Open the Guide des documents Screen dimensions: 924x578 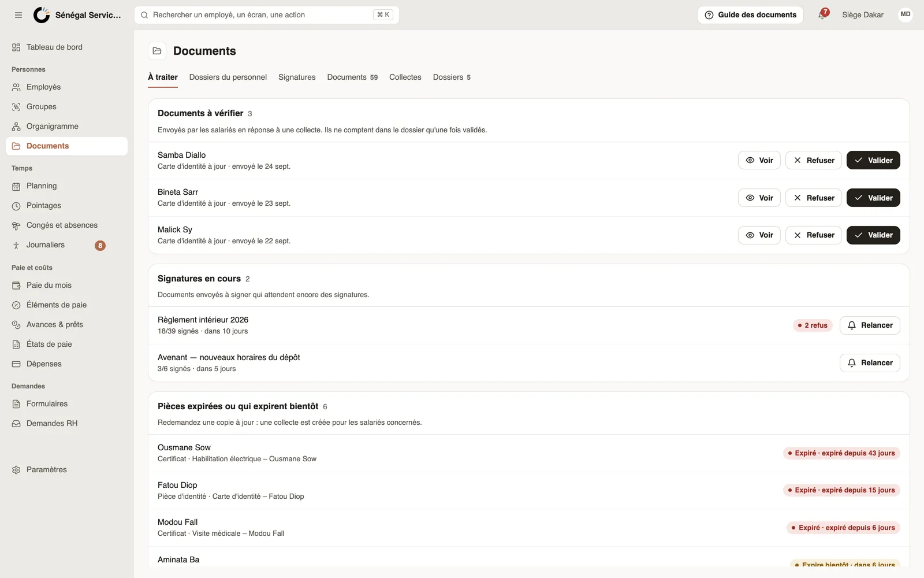coord(750,15)
